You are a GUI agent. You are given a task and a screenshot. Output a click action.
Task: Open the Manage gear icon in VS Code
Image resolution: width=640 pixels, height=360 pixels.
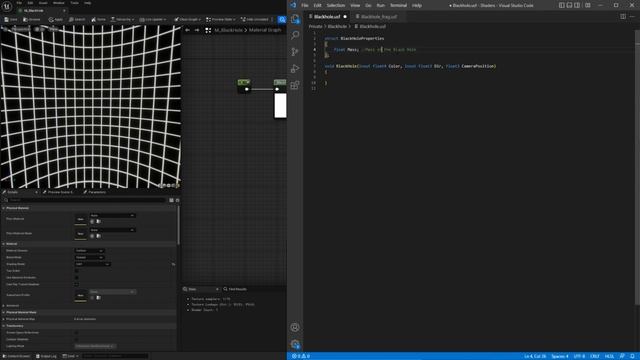point(295,344)
